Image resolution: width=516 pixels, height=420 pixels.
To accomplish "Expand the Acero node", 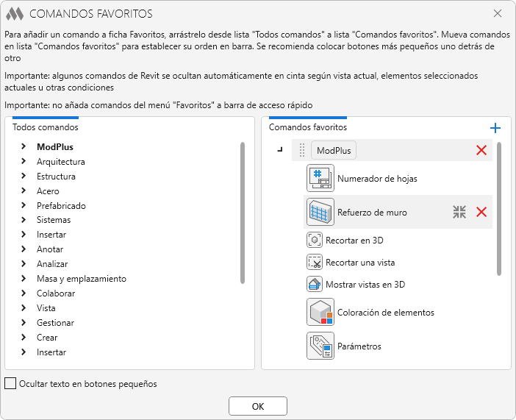I will [x=24, y=191].
